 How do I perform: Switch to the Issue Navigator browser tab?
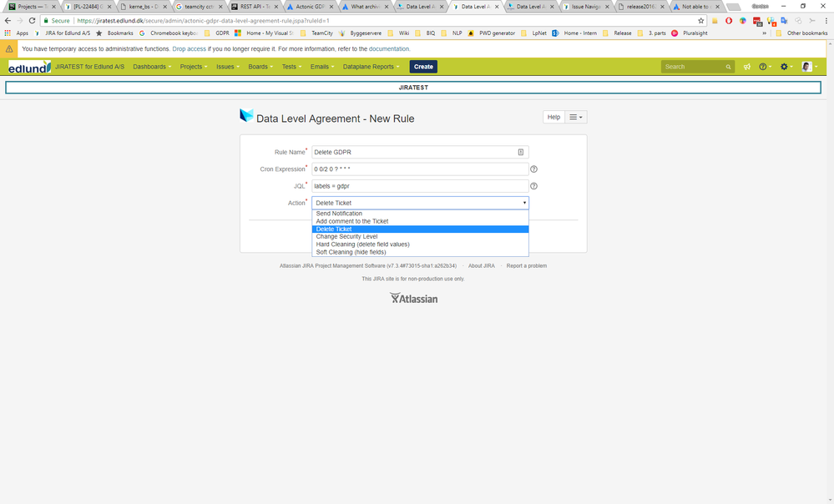coord(586,7)
